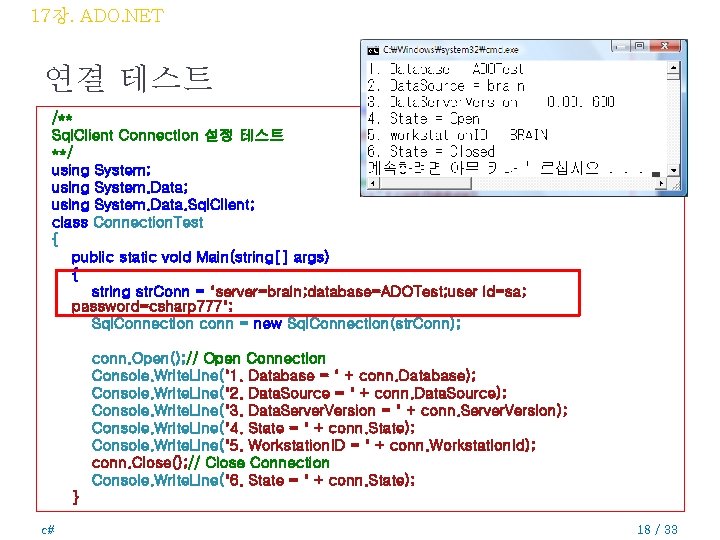This screenshot has height=540, width=720.
Task: Click the WriteLine '3. DataServerVersion' code line
Action: (x=329, y=410)
